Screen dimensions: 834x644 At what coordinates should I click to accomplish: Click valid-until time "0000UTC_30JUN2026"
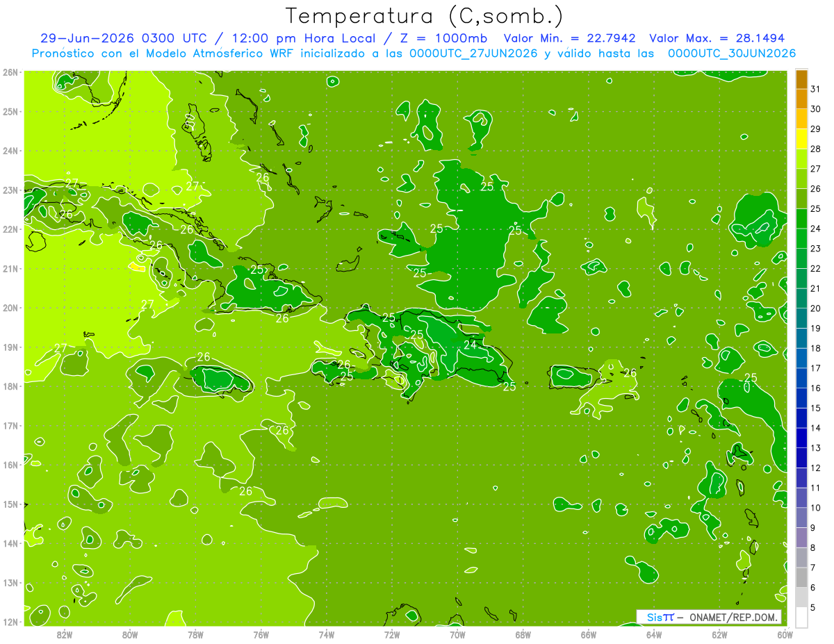[732, 53]
